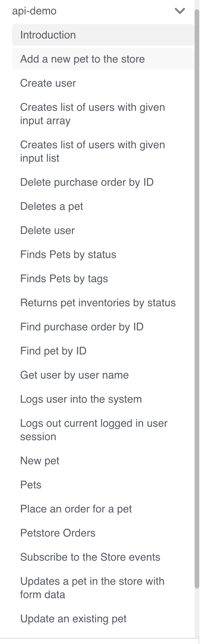Screen dimensions: 212x644
Task: Select 'Delete purchase order by ID'
Action: (x=87, y=182)
